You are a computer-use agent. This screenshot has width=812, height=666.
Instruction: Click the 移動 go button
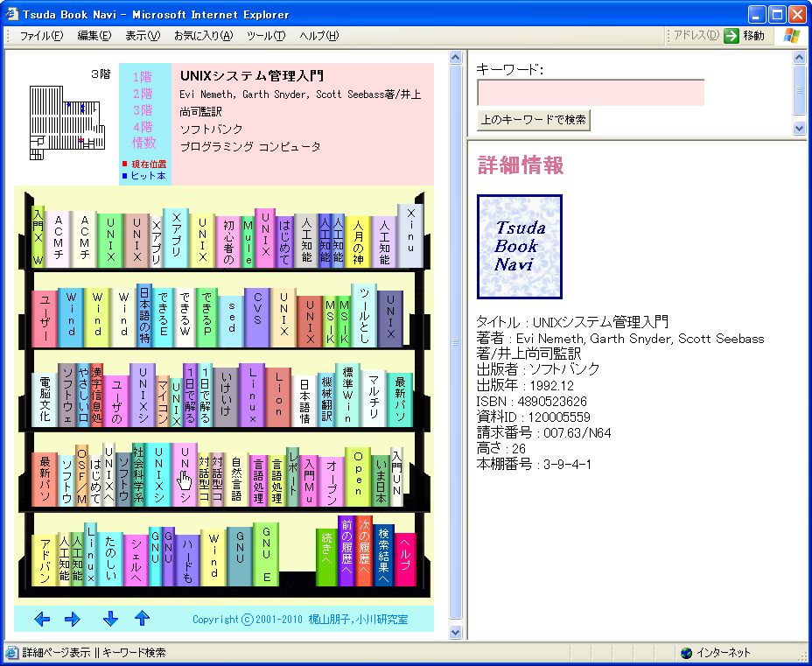(744, 35)
